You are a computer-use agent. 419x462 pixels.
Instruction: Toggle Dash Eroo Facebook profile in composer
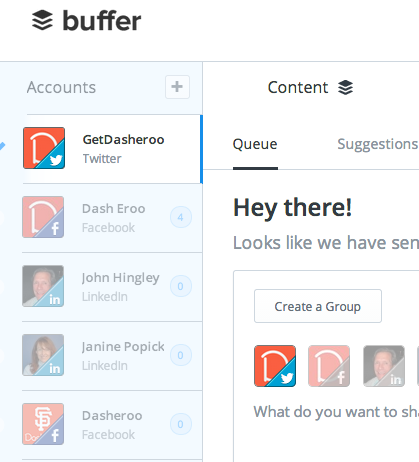(x=329, y=366)
